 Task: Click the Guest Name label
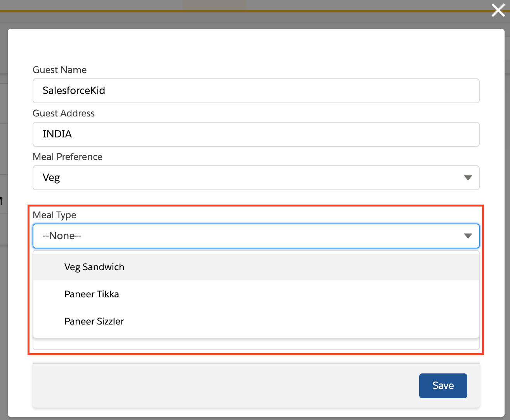click(59, 69)
